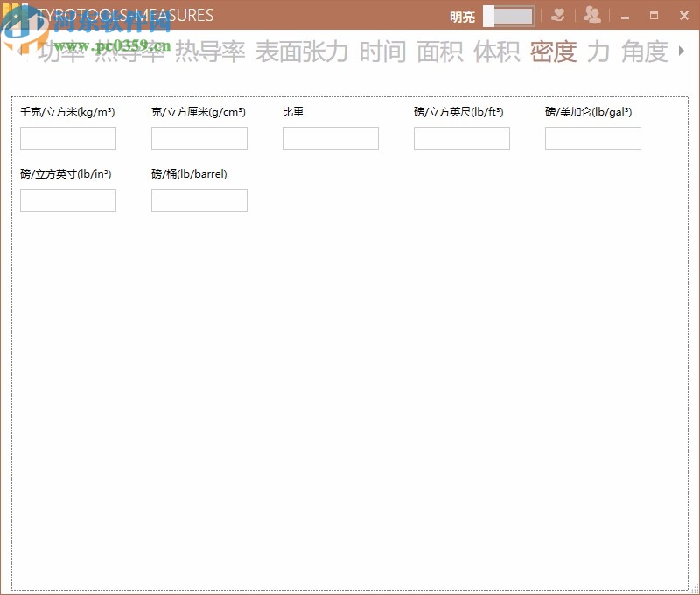Click the 磅/立方英尺(lb/ft³) input field

[462, 137]
